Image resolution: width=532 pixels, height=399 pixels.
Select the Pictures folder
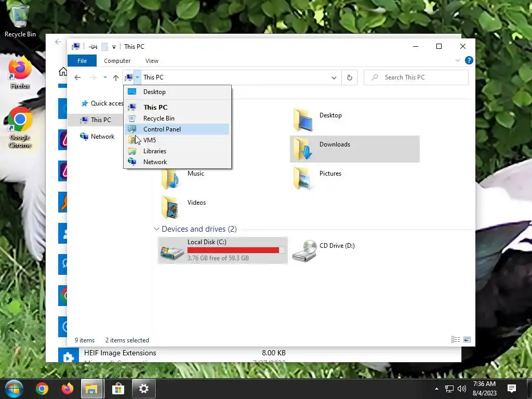coord(354,178)
